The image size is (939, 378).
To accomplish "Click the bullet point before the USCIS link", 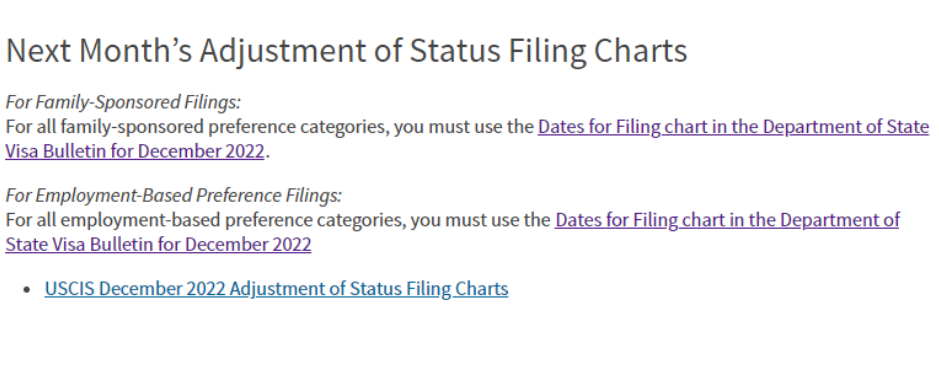I will coord(26,290).
